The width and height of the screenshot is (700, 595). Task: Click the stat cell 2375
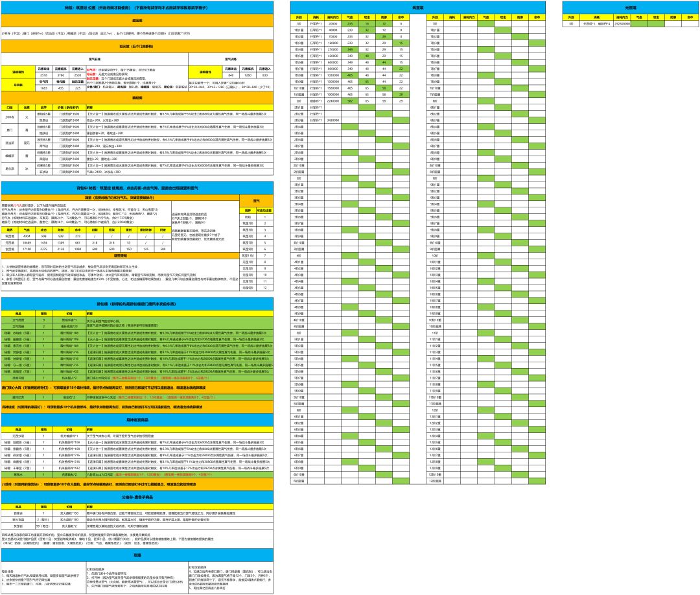44,249
